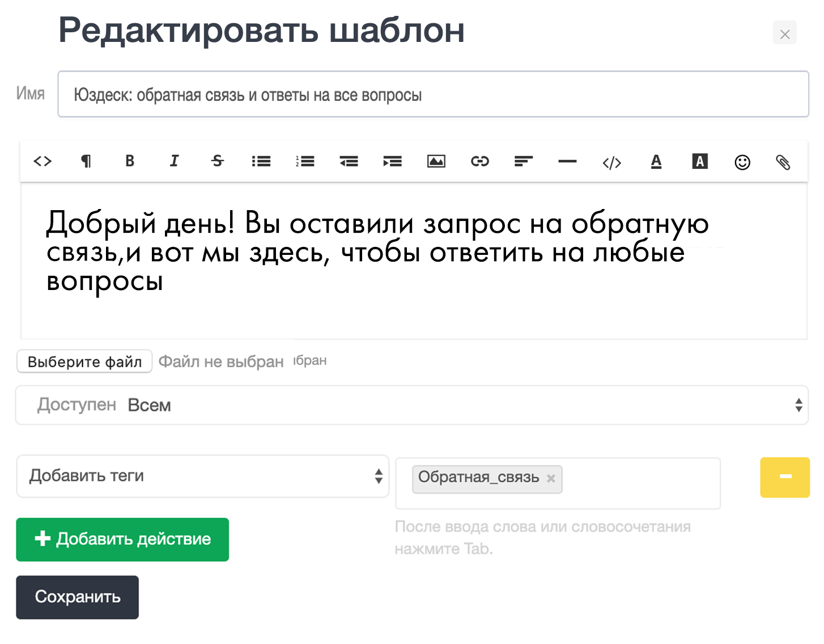Save the template with "Сохранить"

(77, 597)
